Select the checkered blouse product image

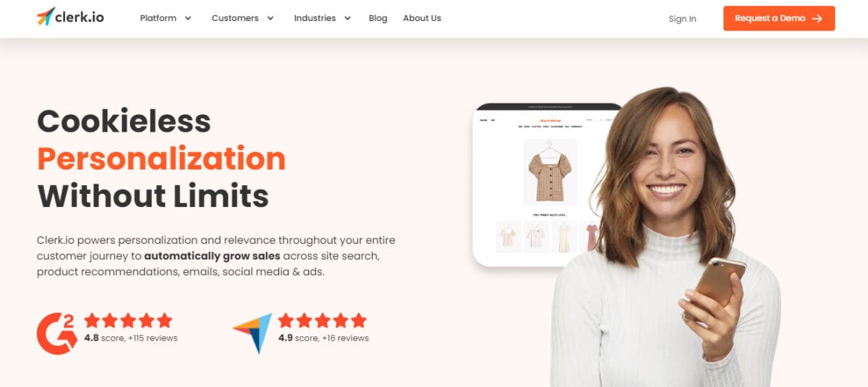pos(550,172)
